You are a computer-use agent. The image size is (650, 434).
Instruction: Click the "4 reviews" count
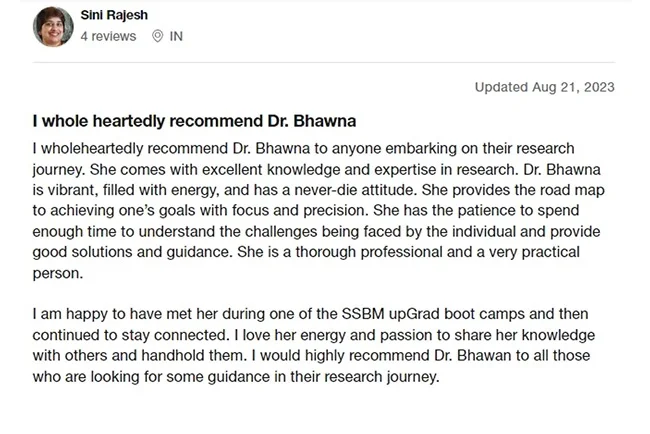(x=108, y=36)
